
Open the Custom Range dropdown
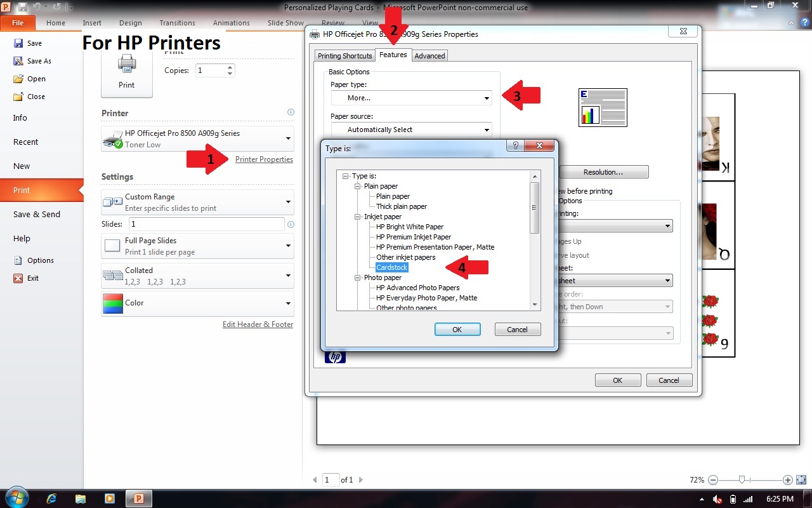pos(197,202)
